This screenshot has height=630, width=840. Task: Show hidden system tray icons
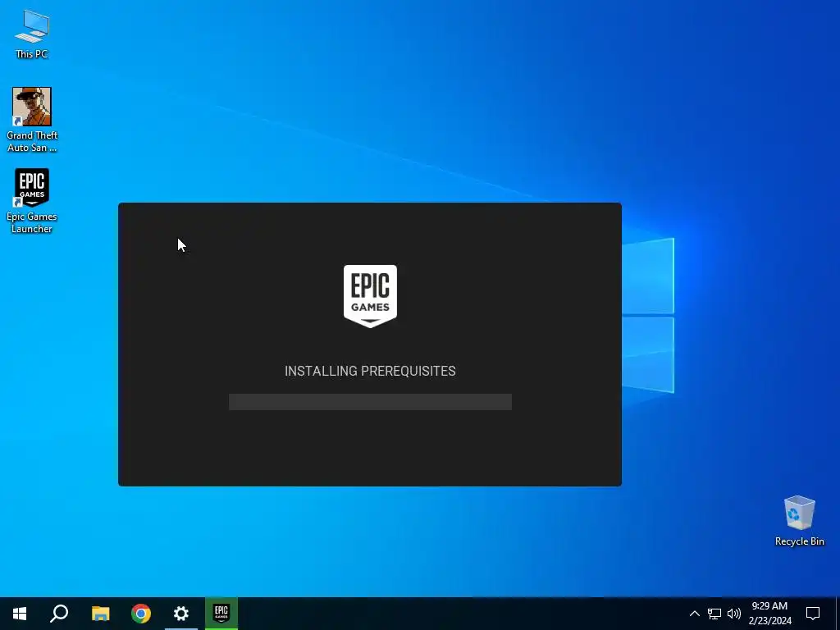click(694, 614)
